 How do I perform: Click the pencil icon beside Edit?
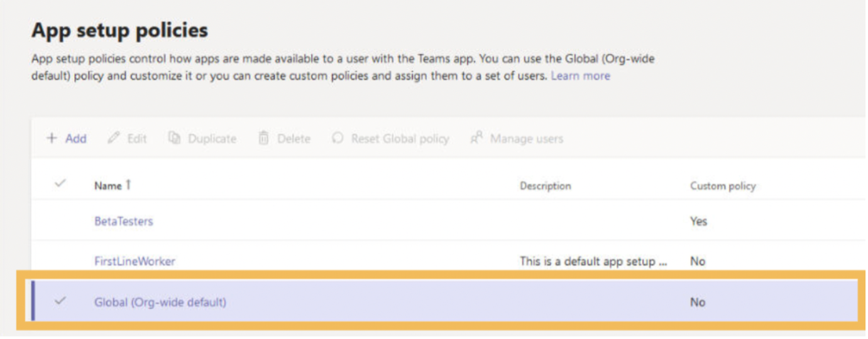click(113, 138)
